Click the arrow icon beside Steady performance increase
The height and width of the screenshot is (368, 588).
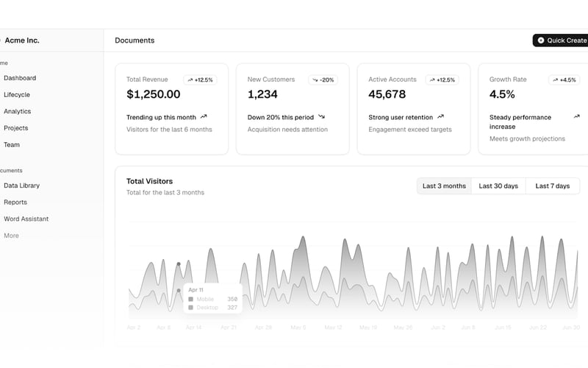(577, 117)
